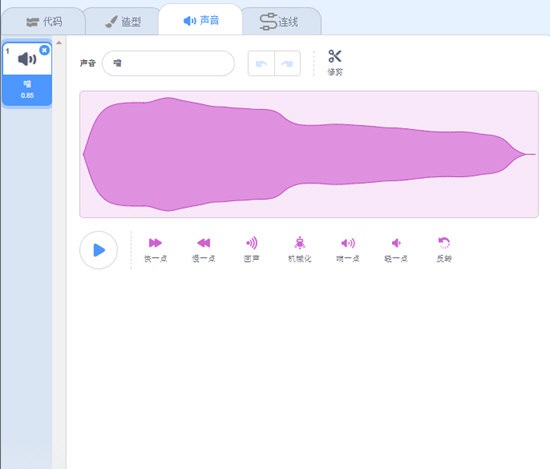The image size is (550, 469).
Task: Click the sound name input field
Action: coord(168,63)
